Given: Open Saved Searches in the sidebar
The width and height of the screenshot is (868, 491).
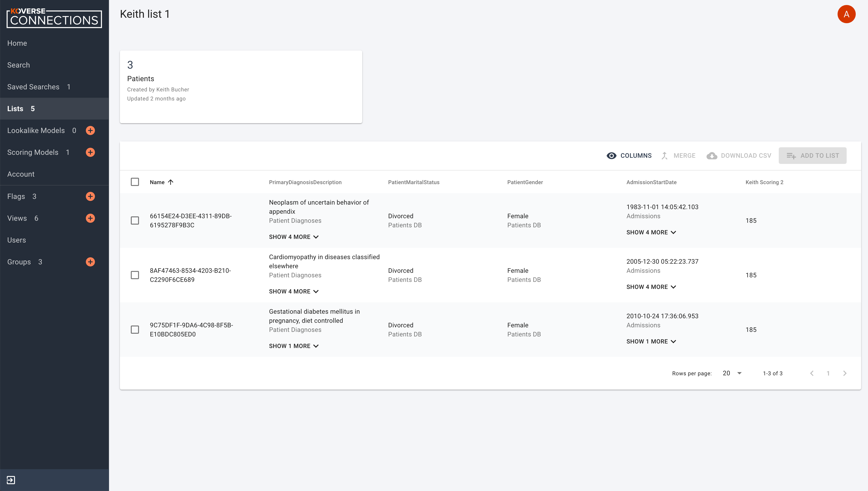Looking at the screenshot, I should 54,87.
